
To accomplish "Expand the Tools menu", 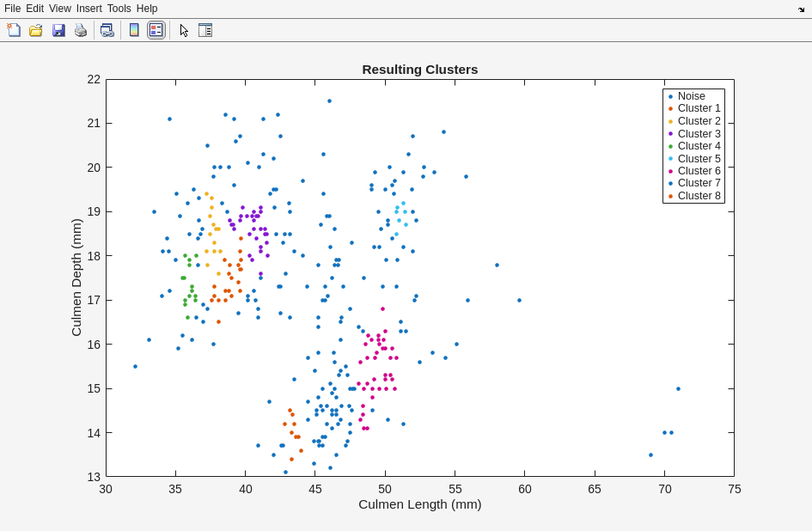I will (x=119, y=9).
